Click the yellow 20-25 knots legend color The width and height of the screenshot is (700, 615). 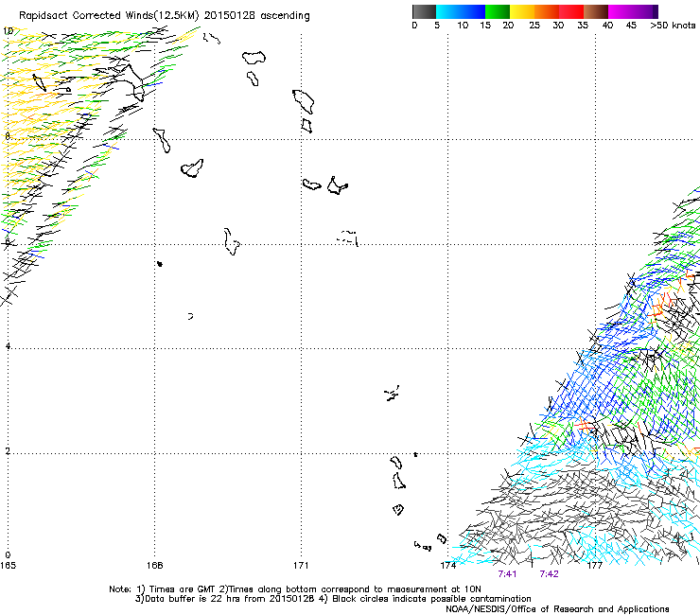(522, 11)
